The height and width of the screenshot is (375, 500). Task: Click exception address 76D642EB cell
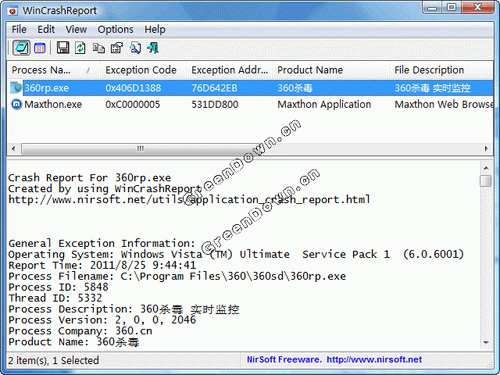click(x=214, y=88)
